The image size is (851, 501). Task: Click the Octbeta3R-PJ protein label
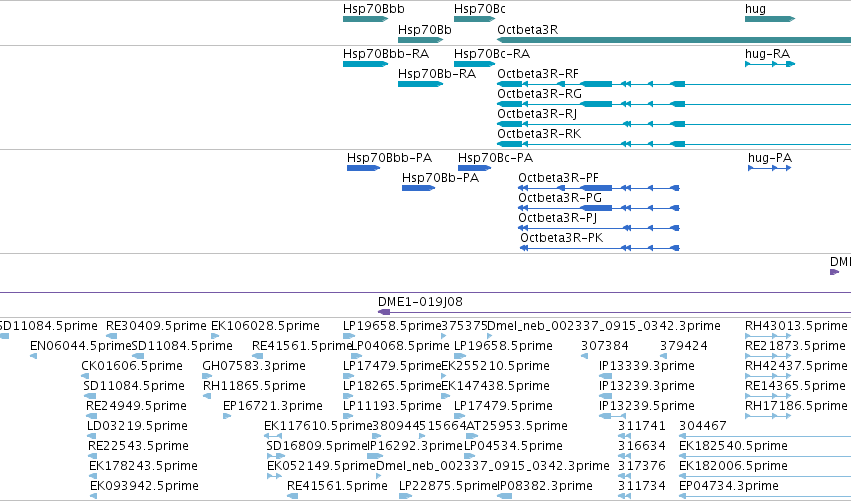(x=557, y=218)
